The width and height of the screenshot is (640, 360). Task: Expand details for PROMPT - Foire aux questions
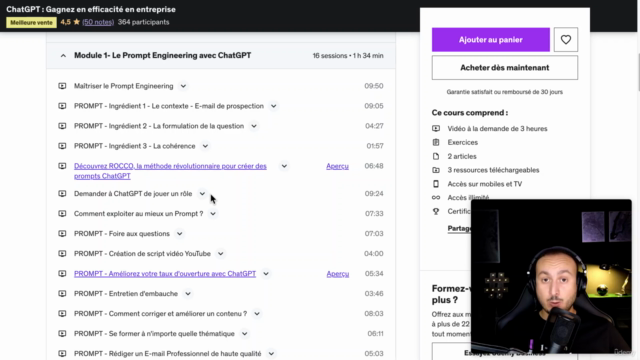pos(180,233)
